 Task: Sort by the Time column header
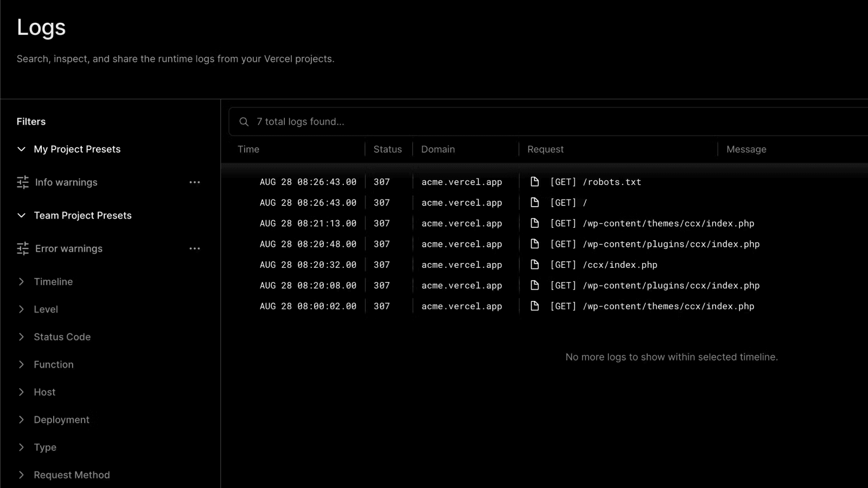248,149
